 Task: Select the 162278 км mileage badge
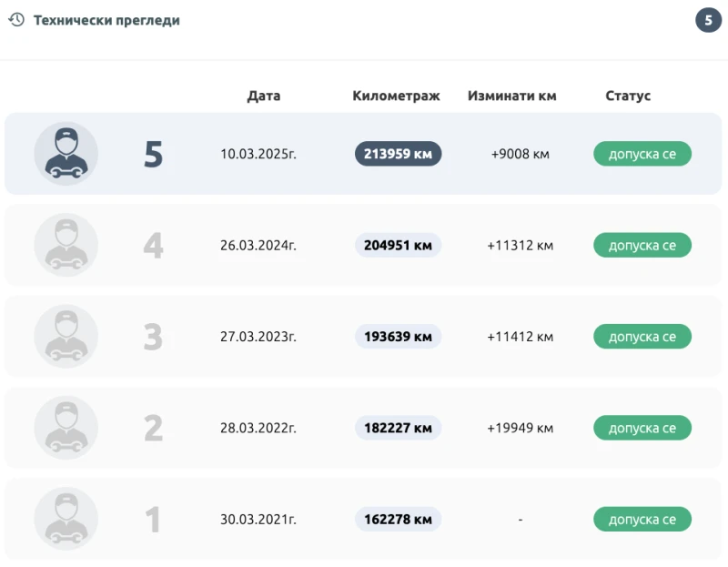point(398,519)
